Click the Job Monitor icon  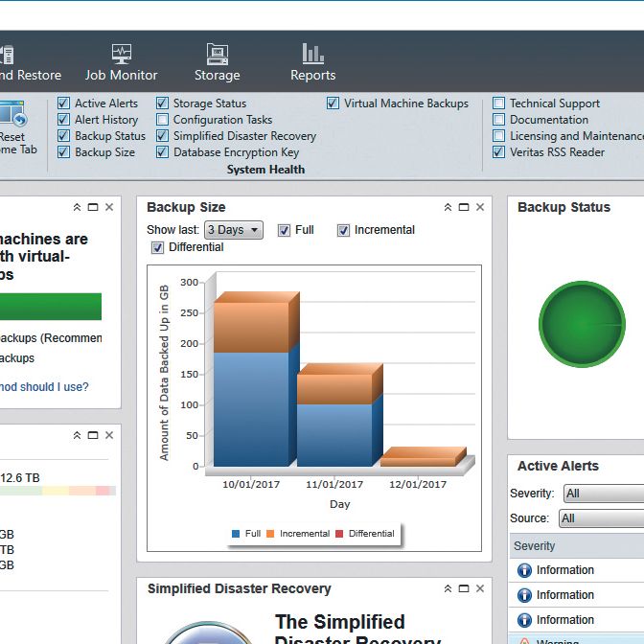(x=122, y=54)
